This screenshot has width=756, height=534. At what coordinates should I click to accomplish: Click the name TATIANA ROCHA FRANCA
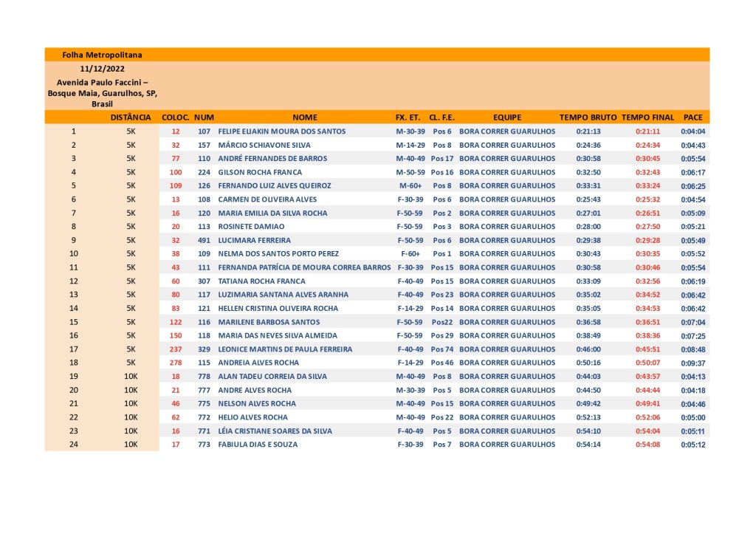pyautogui.click(x=261, y=281)
